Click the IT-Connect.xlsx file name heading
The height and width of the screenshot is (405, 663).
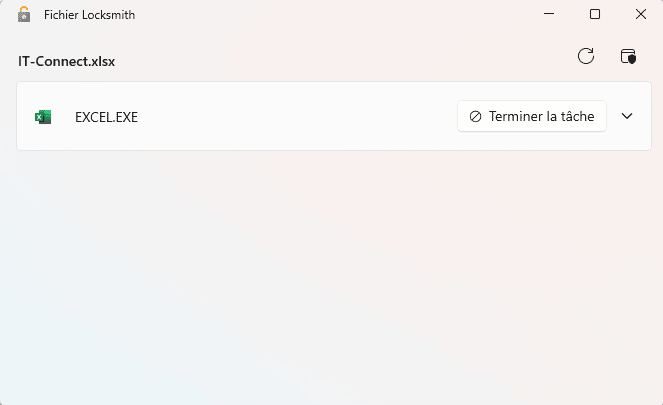[x=66, y=61]
